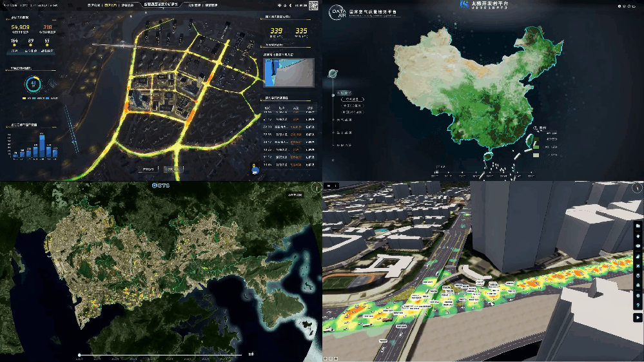Open the camera feed thumbnail in traffic dashboard
644x362 pixels.
(x=289, y=72)
